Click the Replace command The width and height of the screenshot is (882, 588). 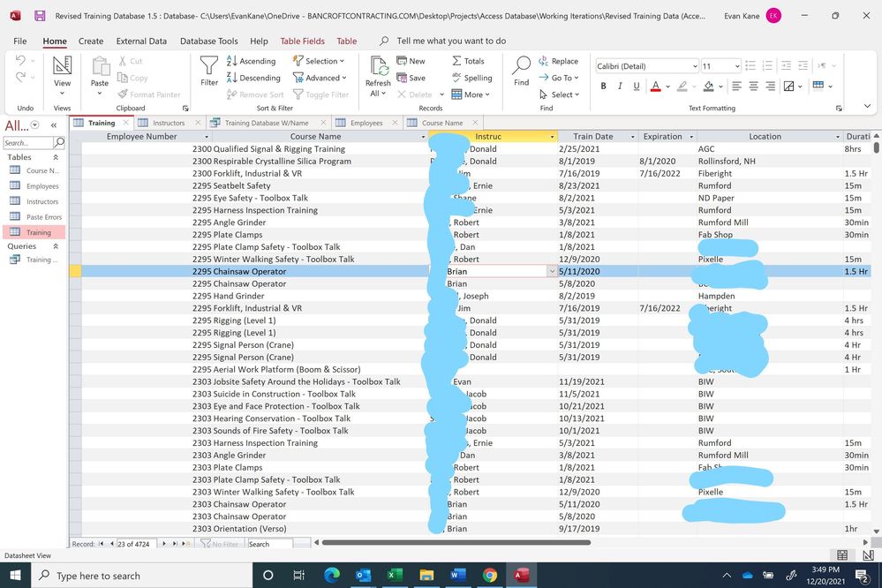coord(563,60)
